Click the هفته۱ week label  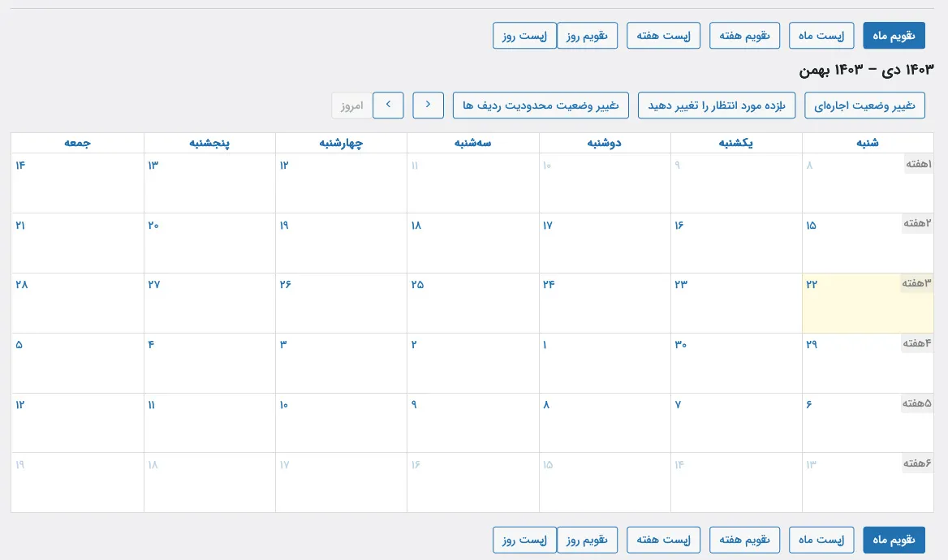pos(919,163)
